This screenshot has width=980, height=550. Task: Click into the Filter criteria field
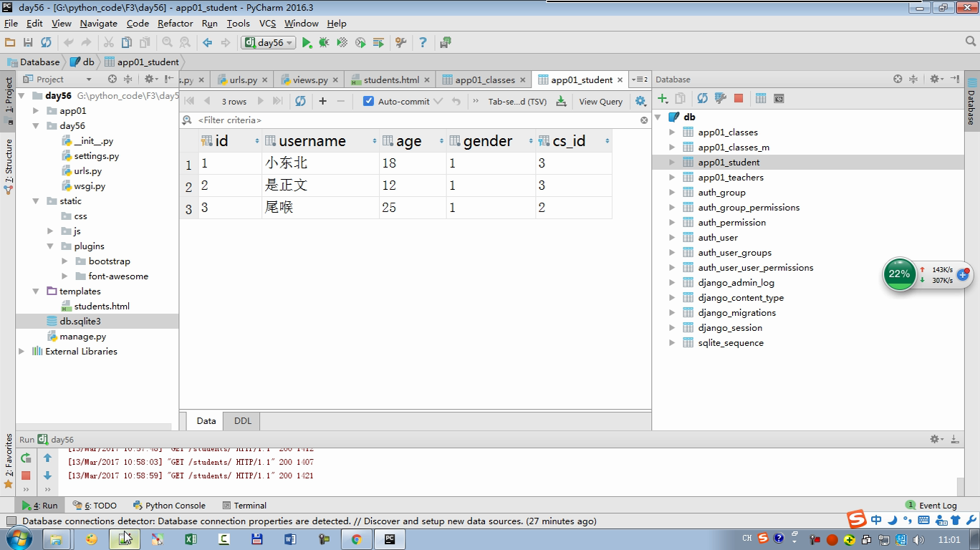pos(415,120)
